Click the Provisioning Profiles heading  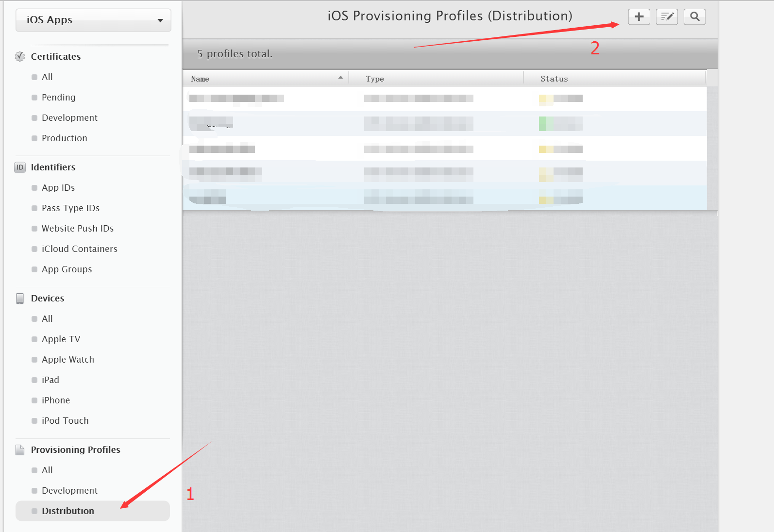(x=76, y=450)
